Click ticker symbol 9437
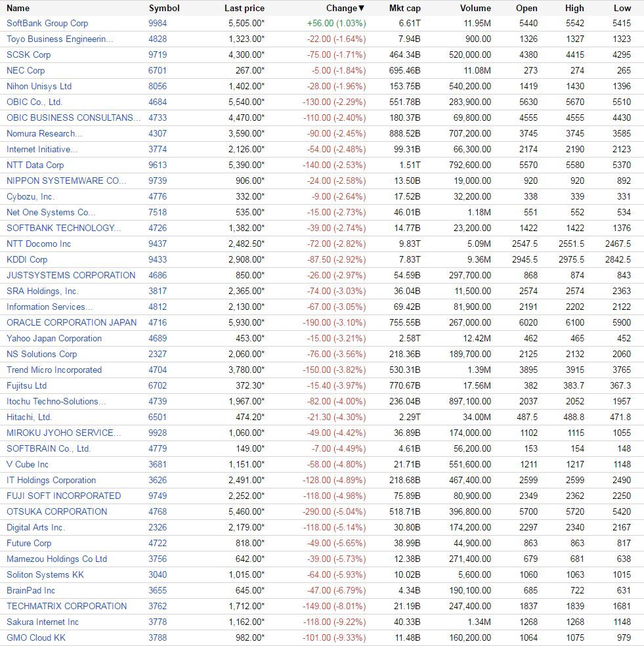 coord(158,244)
